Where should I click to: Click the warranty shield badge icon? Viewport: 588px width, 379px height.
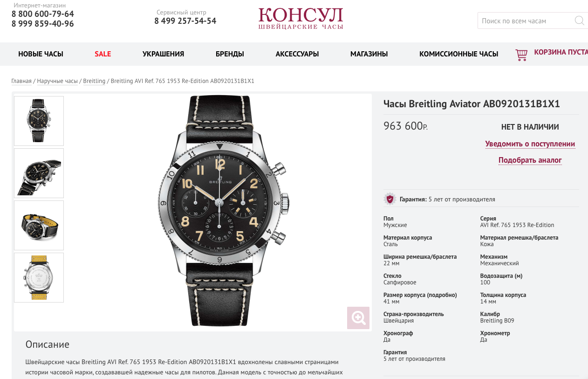(390, 199)
